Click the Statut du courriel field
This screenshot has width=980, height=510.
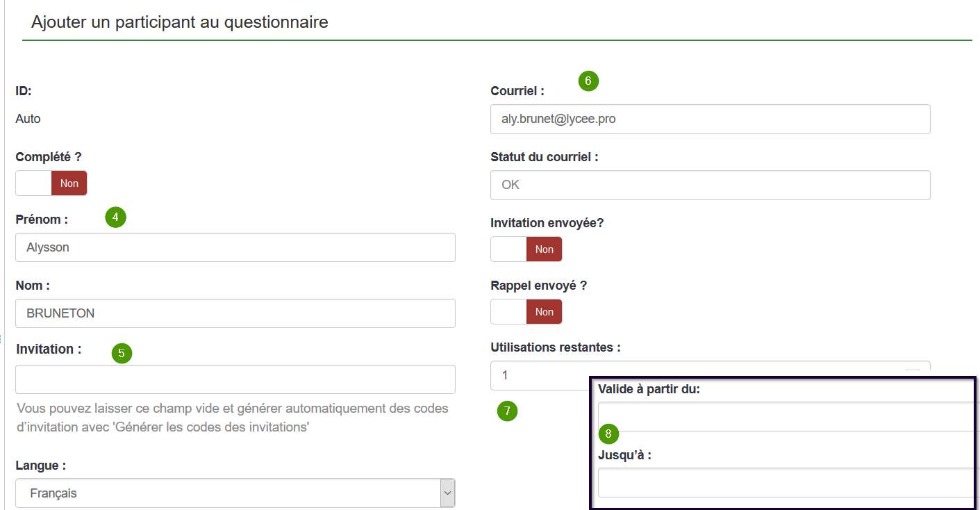[x=711, y=186]
